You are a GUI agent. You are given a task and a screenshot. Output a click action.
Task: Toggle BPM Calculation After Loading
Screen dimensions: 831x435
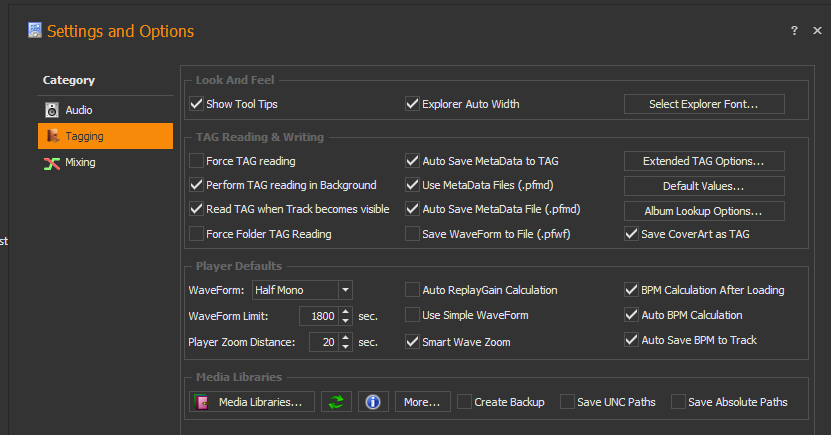pos(631,290)
